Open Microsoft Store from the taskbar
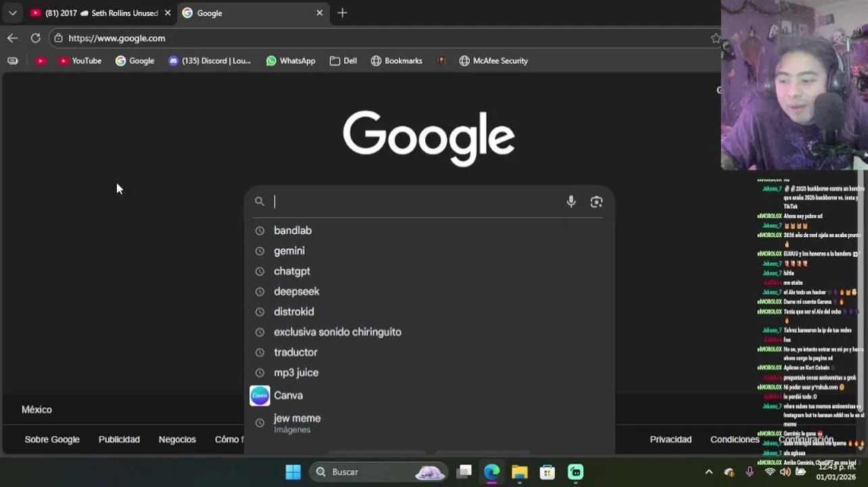The width and height of the screenshot is (868, 487). [547, 472]
